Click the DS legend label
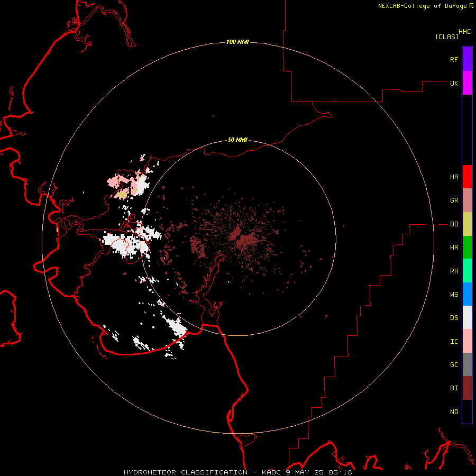This screenshot has height=476, width=476. point(454,318)
